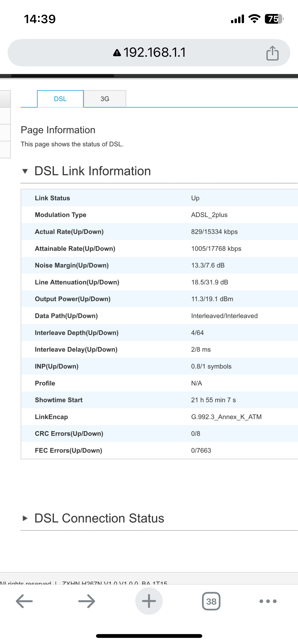Select the ADSL_2plus value

coord(209,215)
